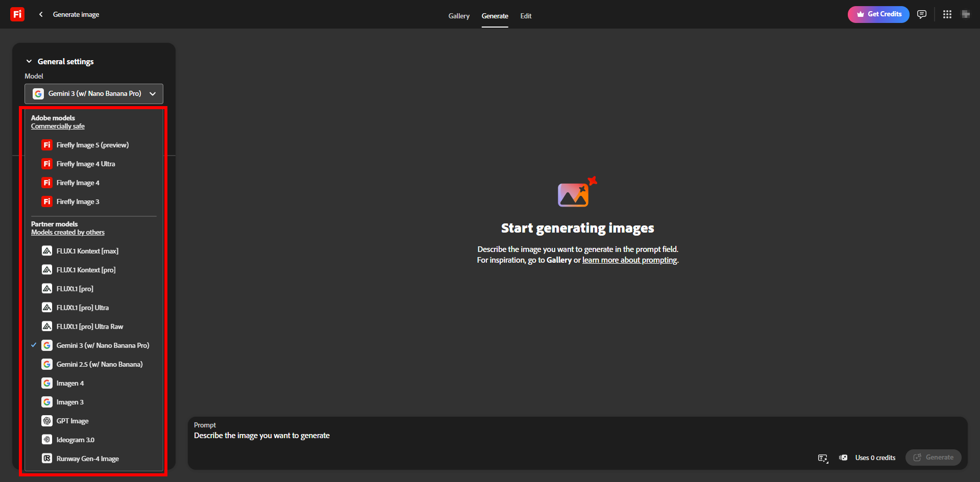Collapse the General settings section
980x482 pixels.
pyautogui.click(x=29, y=61)
